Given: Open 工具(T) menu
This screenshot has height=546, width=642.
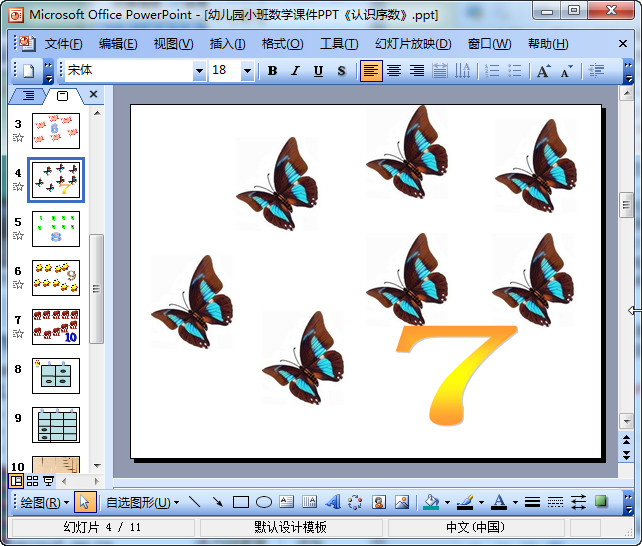Looking at the screenshot, I should 339,43.
